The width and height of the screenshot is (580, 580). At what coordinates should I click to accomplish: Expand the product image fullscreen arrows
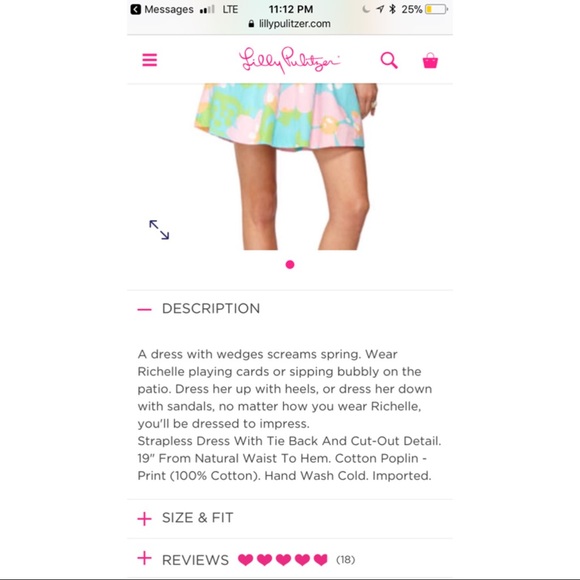(x=159, y=230)
